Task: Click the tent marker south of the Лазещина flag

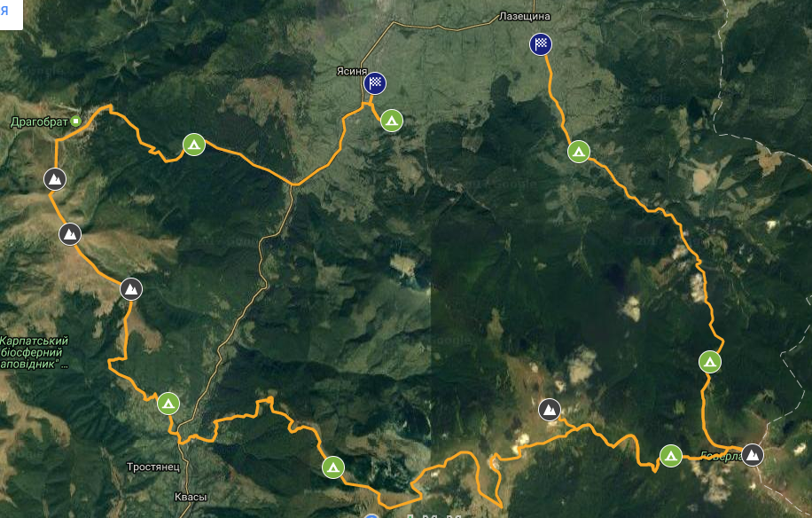Action: pos(579,152)
